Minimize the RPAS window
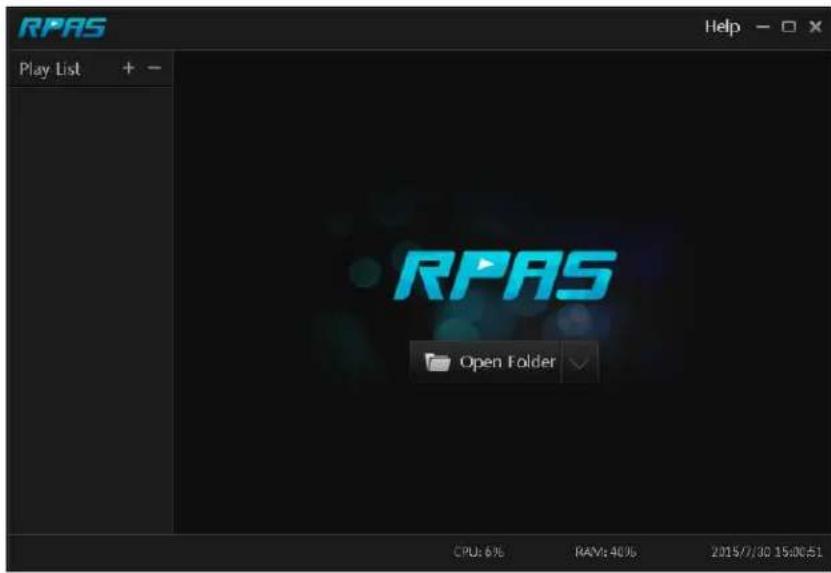The height and width of the screenshot is (573, 831). (763, 27)
